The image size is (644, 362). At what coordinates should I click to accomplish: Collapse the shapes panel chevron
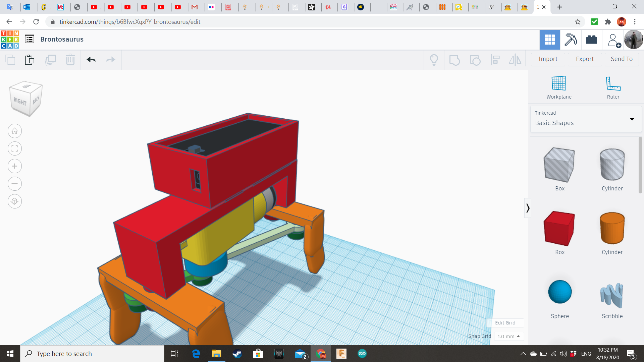[x=528, y=208]
